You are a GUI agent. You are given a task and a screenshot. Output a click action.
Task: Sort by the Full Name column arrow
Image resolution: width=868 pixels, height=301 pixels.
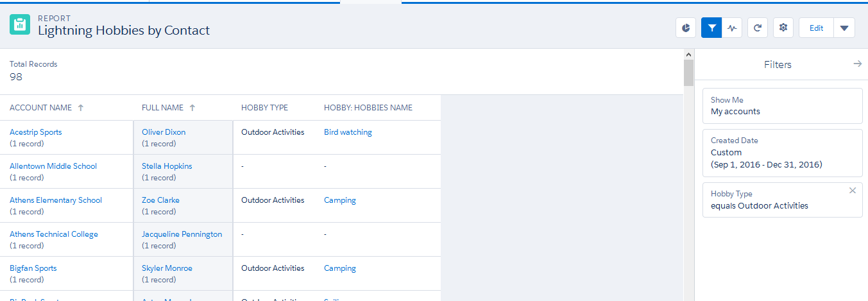[x=192, y=108]
